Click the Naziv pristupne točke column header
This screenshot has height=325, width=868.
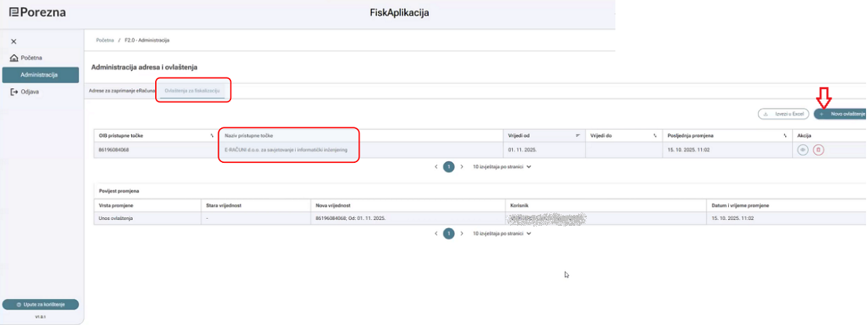359,135
